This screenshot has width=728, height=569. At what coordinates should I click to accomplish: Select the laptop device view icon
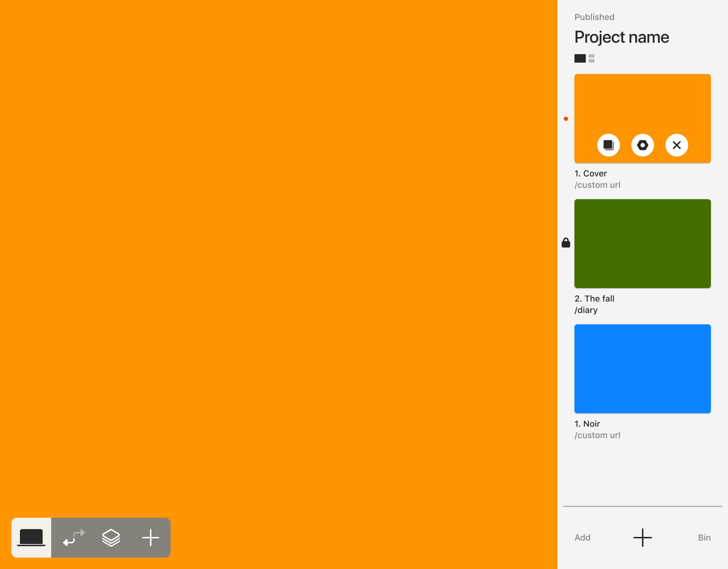click(31, 537)
